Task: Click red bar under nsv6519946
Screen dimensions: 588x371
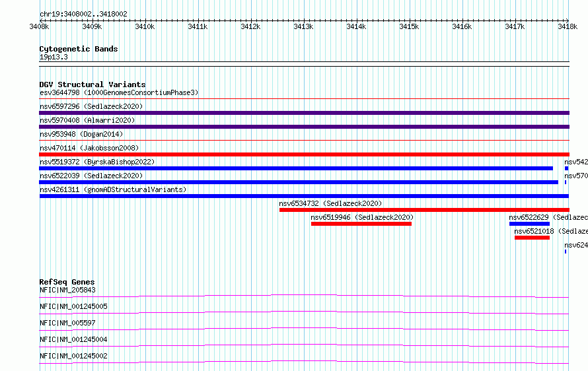Action: pos(361,224)
